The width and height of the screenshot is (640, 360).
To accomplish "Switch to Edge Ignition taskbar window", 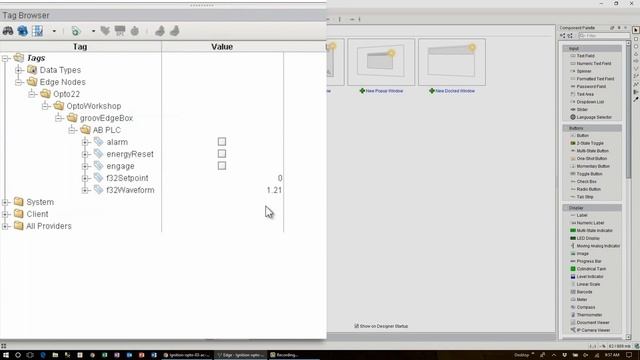I will [x=241, y=355].
